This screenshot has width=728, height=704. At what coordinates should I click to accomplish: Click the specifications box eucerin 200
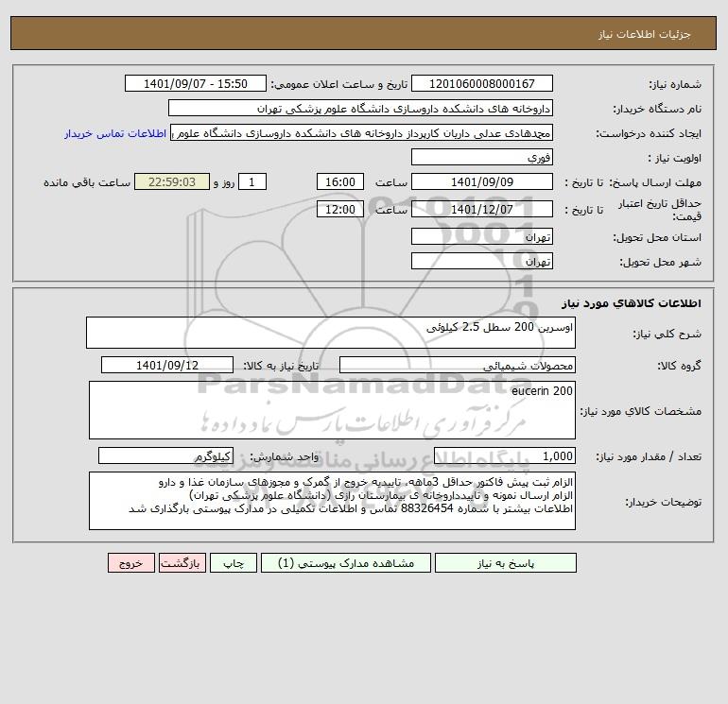coord(332,410)
